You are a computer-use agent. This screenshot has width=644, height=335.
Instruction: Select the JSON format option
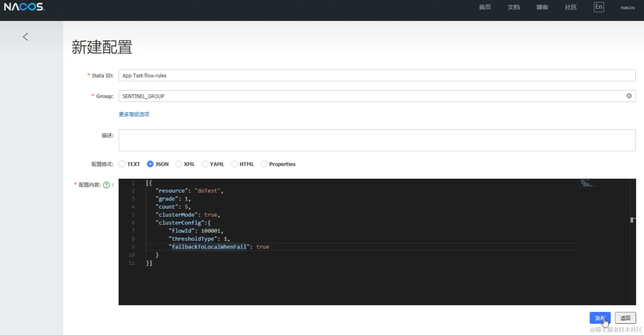click(150, 164)
